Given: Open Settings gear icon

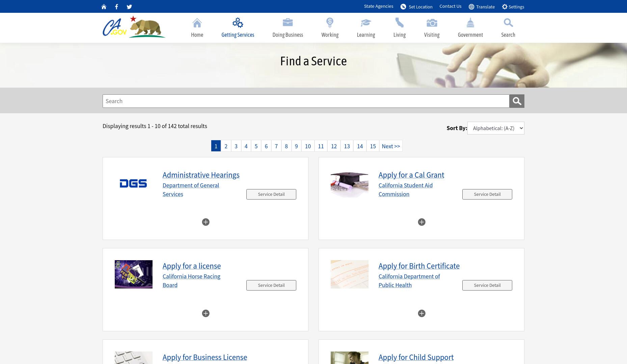Looking at the screenshot, I should 505,7.
